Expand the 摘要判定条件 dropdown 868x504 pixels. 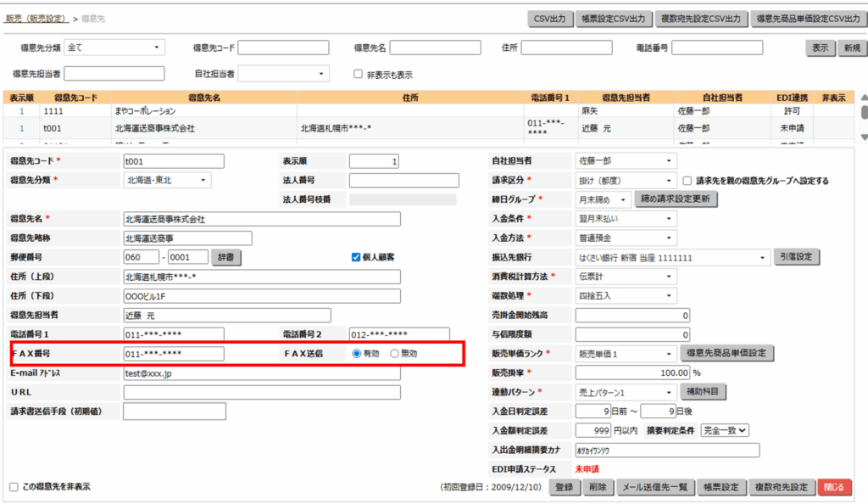click(726, 430)
